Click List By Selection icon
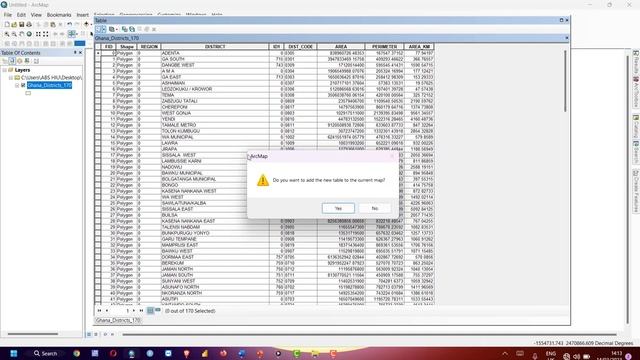Viewport: 640px width, 360px height. tap(27, 61)
